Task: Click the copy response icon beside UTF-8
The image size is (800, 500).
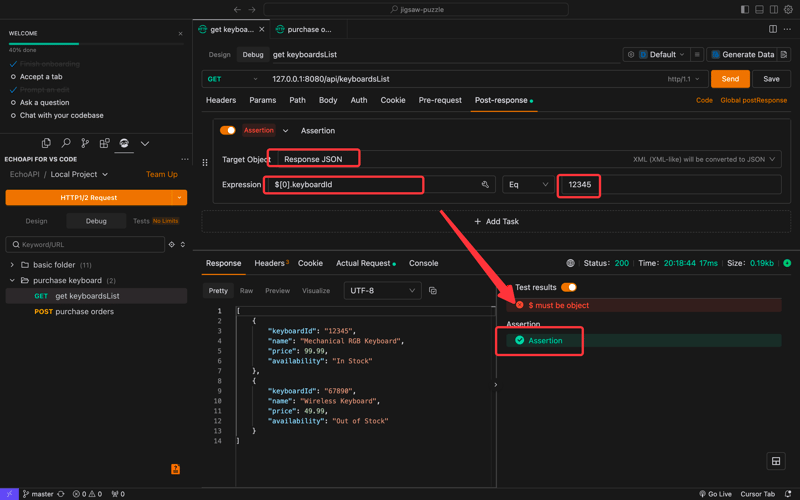Action: (433, 291)
